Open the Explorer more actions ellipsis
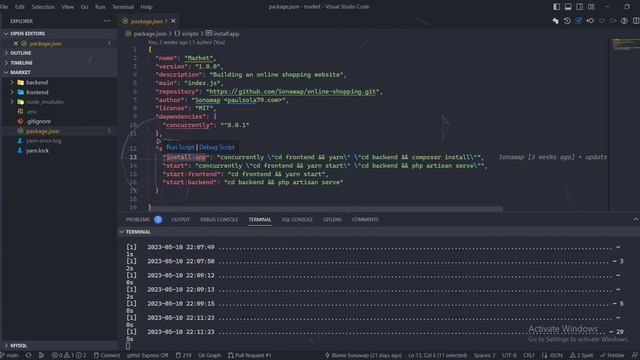 [x=107, y=21]
